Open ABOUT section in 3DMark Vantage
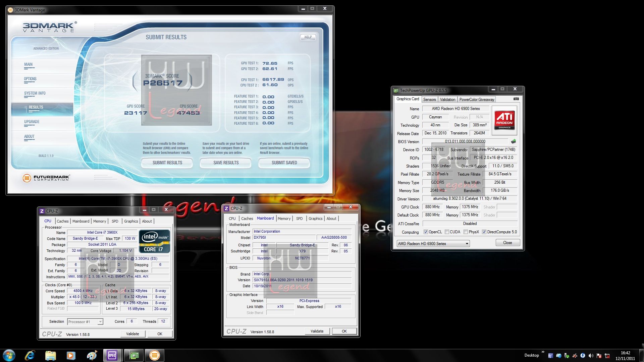644x362 pixels. (x=29, y=136)
